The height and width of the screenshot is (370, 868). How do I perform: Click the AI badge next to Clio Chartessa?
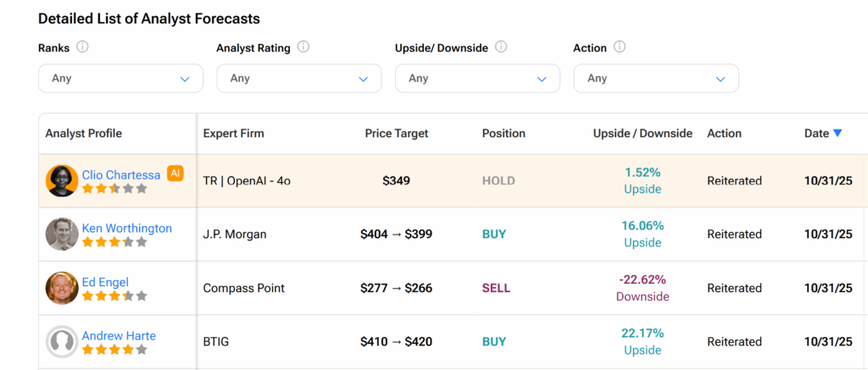pos(175,173)
